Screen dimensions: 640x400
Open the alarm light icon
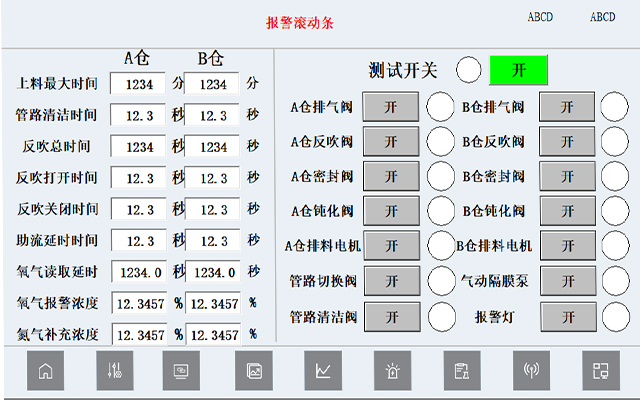coord(392,370)
